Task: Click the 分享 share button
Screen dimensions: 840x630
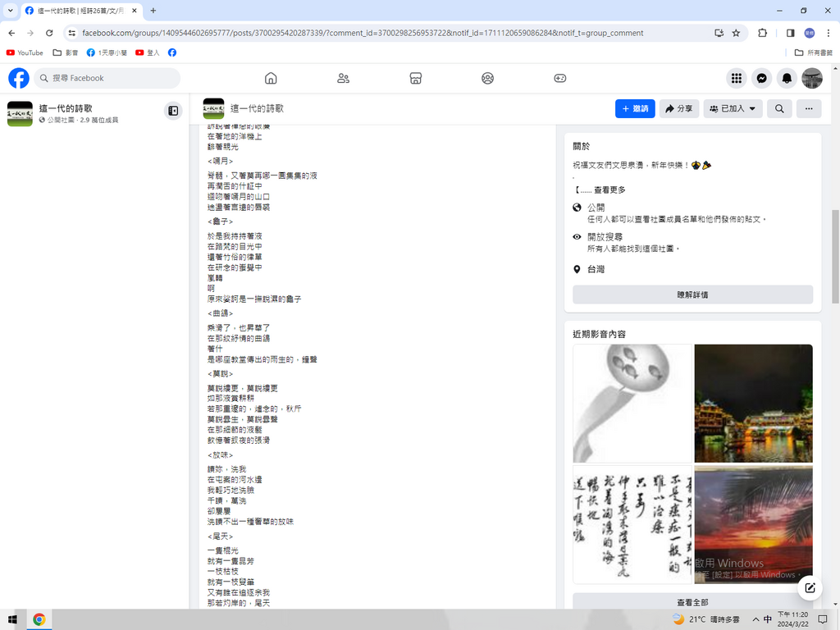Action: (678, 108)
